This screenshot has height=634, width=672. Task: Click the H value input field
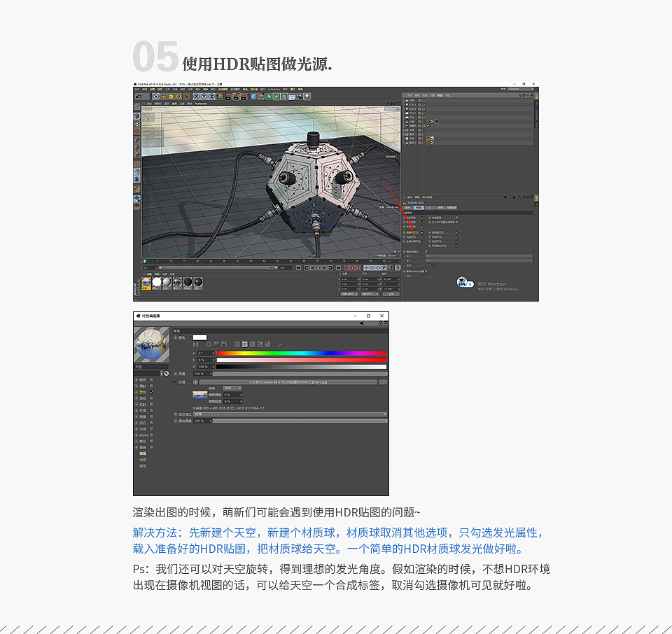(206, 353)
